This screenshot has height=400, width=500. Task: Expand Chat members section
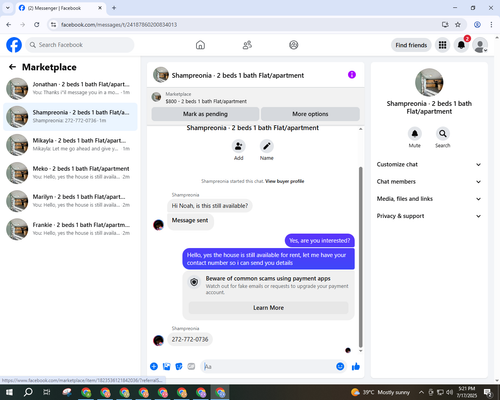point(429,182)
